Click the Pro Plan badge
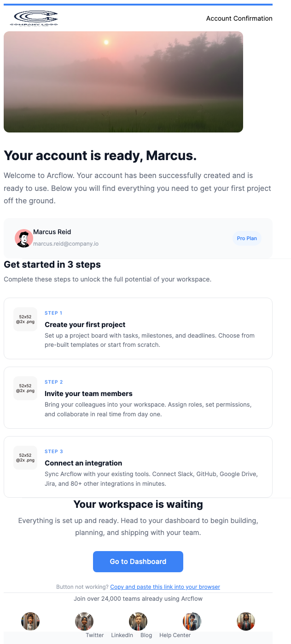 click(247, 238)
